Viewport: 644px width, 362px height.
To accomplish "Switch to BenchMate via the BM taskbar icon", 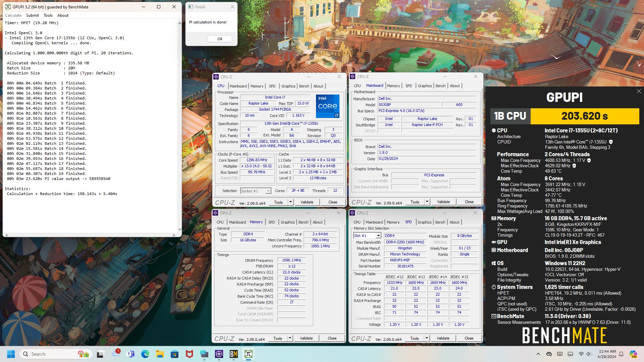I will (x=234, y=354).
